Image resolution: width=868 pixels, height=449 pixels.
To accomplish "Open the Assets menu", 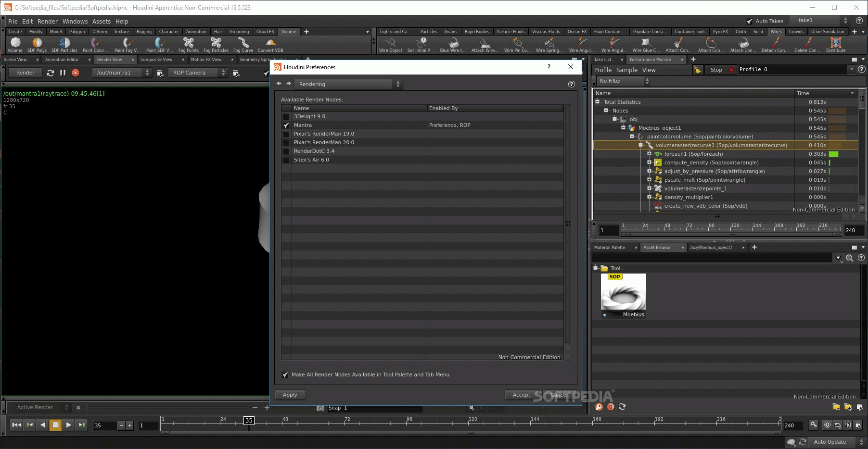I will point(102,21).
